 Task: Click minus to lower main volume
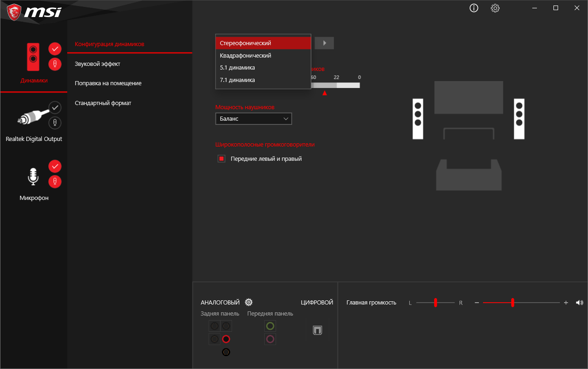[477, 303]
